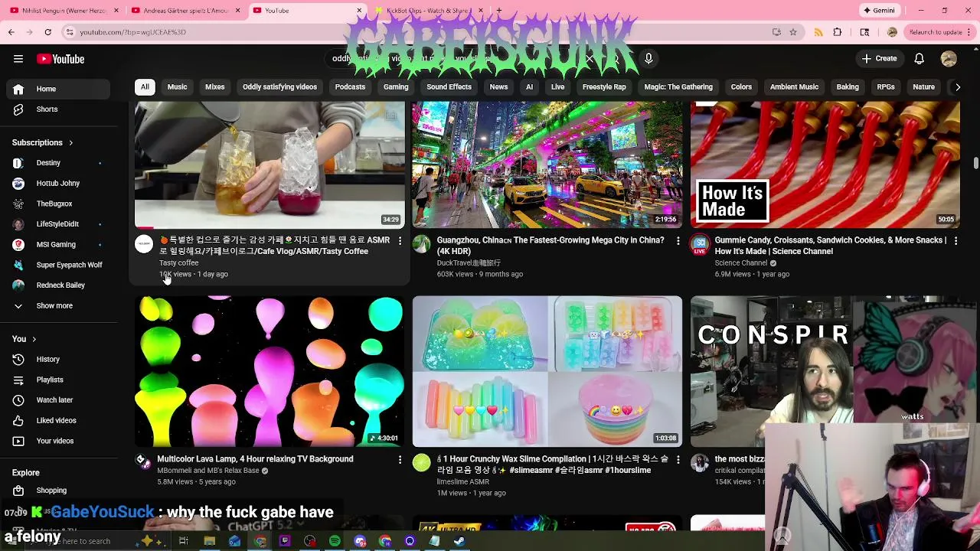Play the Multicolor Lava Lamp thumbnail

[x=269, y=371]
